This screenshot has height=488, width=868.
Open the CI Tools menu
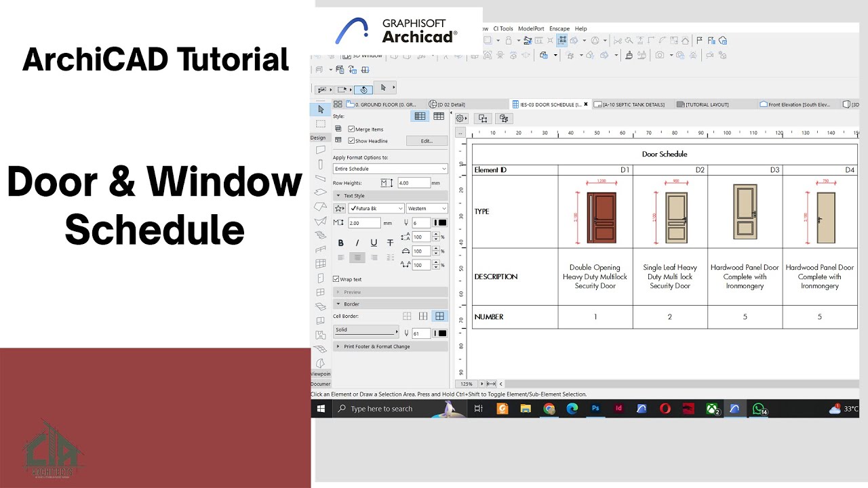coord(503,29)
